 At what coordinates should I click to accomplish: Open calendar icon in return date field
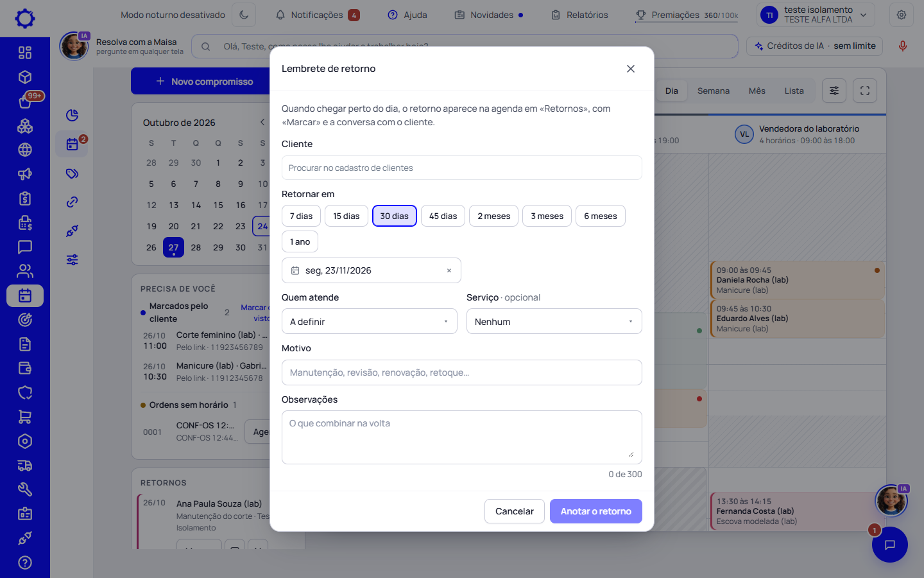tap(295, 270)
